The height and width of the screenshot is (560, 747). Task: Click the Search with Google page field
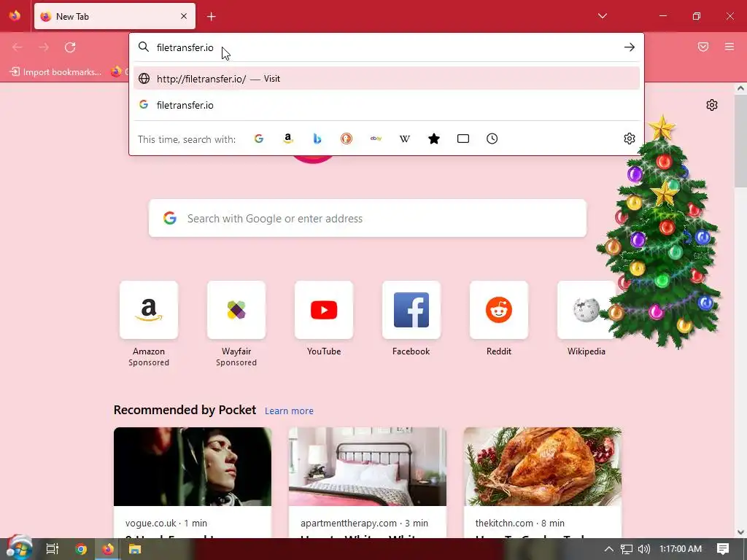click(368, 218)
